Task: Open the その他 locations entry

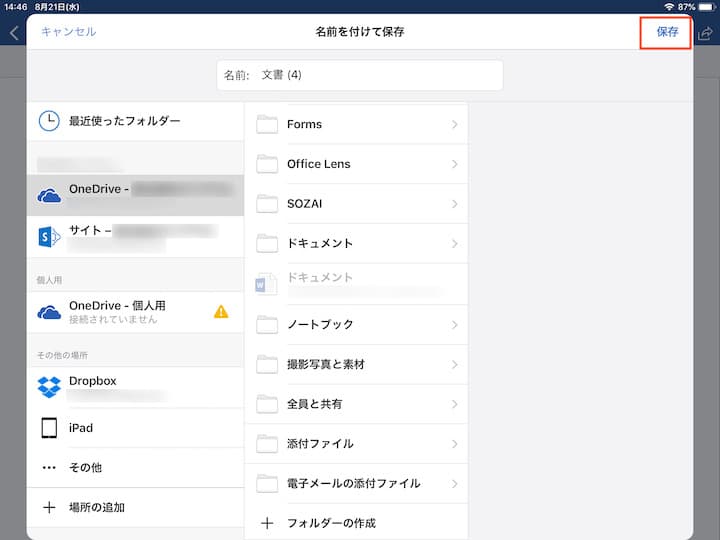Action: 135,467
